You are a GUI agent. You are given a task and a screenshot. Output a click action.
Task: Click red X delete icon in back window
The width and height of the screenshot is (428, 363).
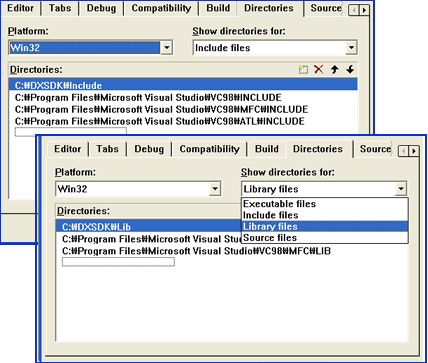pos(319,70)
